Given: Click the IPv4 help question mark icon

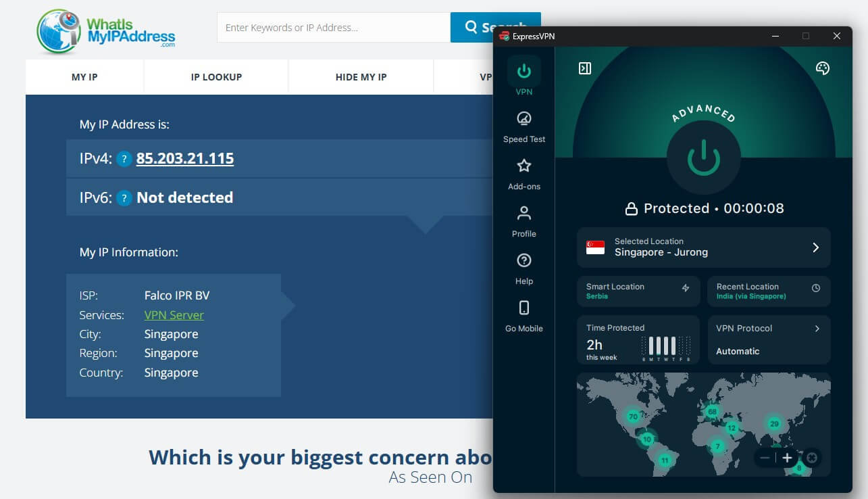Looking at the screenshot, I should [x=124, y=159].
